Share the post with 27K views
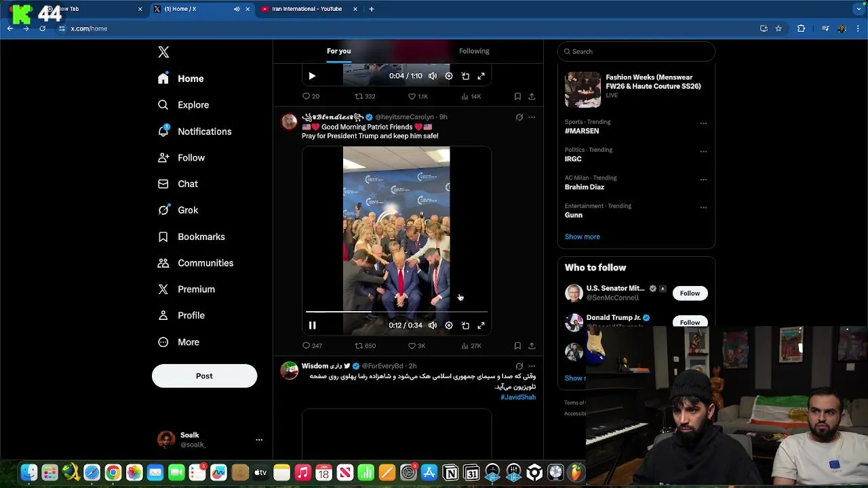Image resolution: width=868 pixels, height=488 pixels. click(532, 346)
